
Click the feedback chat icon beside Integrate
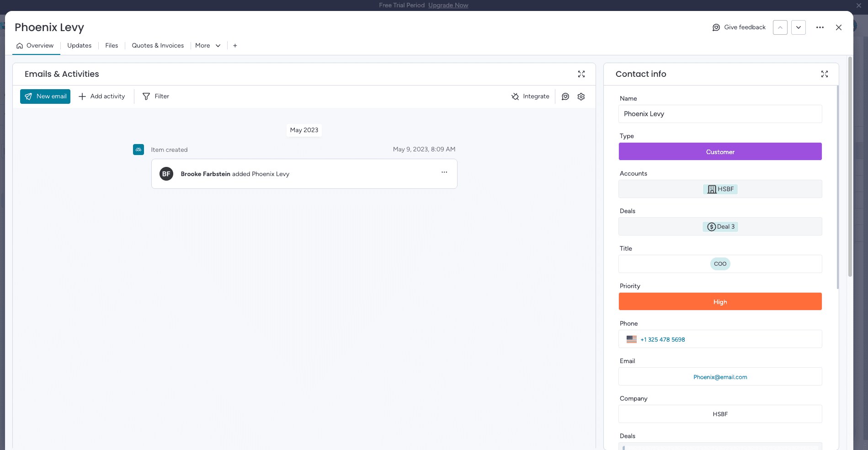pos(565,96)
